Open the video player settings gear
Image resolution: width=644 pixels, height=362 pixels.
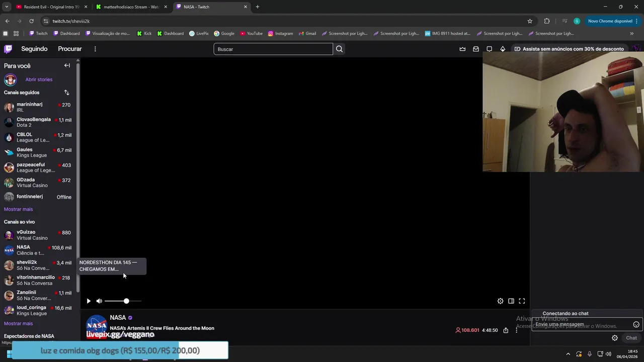click(500, 301)
